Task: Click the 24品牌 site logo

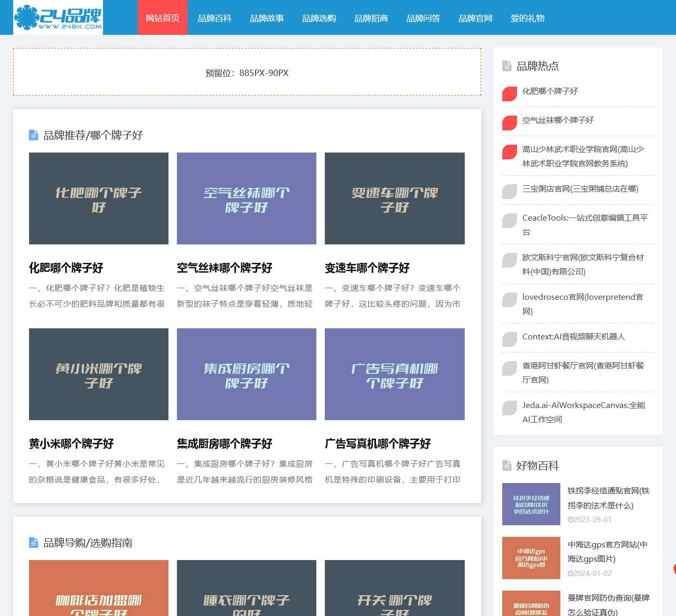Action: pos(58,17)
